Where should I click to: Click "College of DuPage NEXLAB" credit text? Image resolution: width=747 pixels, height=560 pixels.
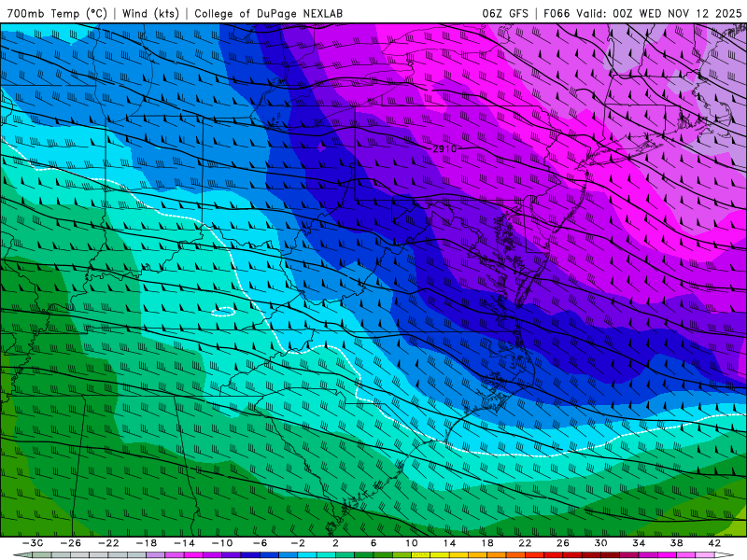coord(268,13)
